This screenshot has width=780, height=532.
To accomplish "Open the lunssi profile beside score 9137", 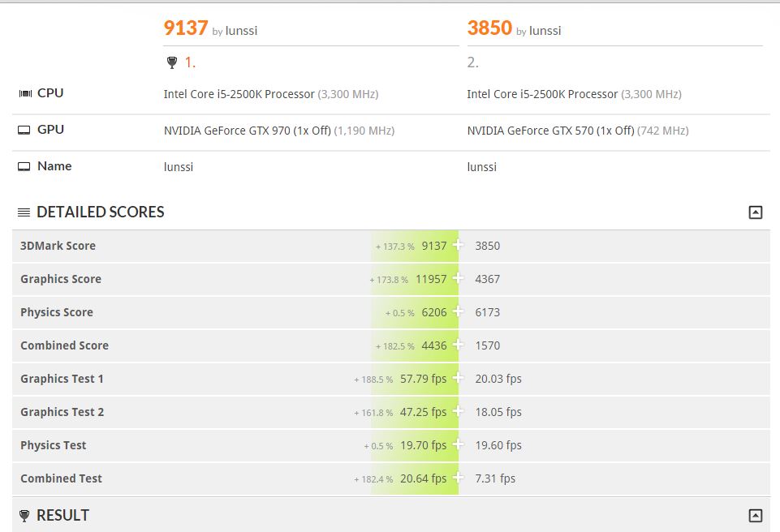I will click(242, 31).
